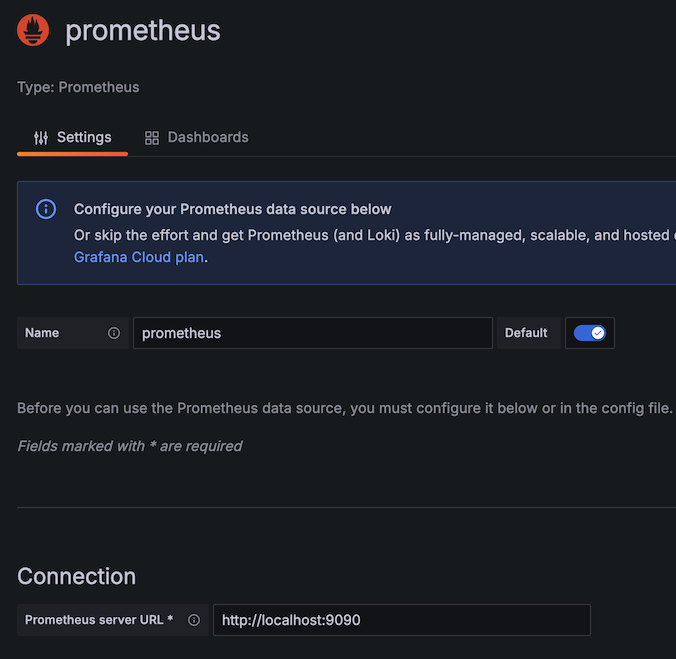Open the Dashboards tab
Image resolution: width=676 pixels, height=659 pixels.
tap(197, 137)
